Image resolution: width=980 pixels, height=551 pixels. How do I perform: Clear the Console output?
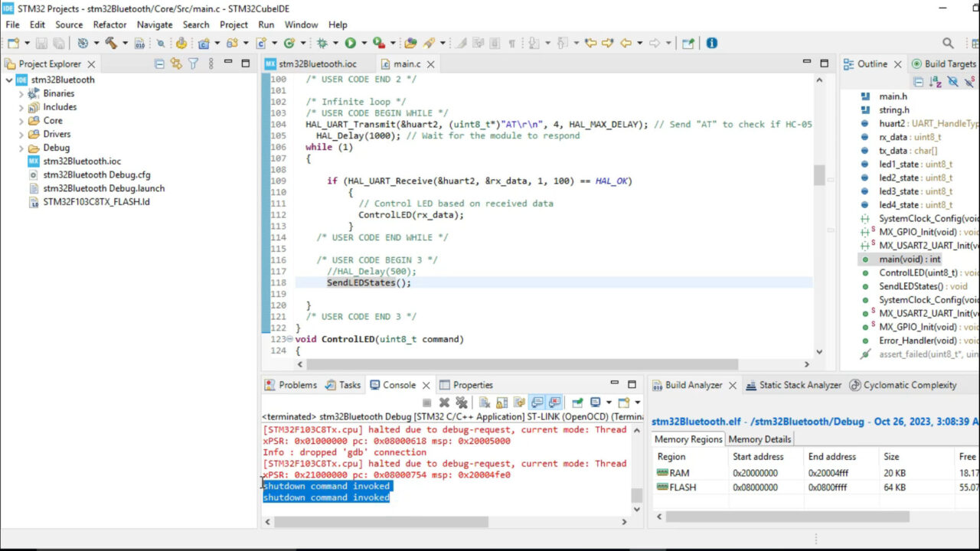pos(485,403)
